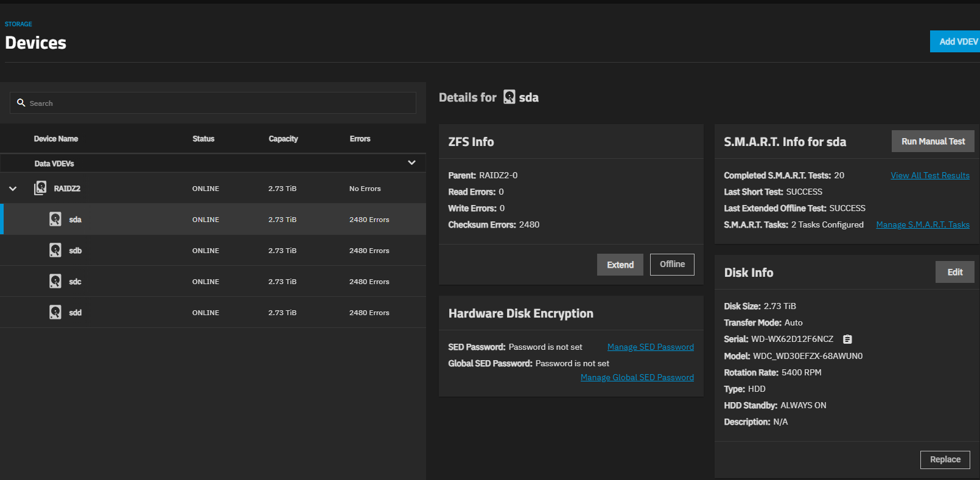Click the search magnifier icon
Image resolution: width=980 pixels, height=480 pixels.
21,103
